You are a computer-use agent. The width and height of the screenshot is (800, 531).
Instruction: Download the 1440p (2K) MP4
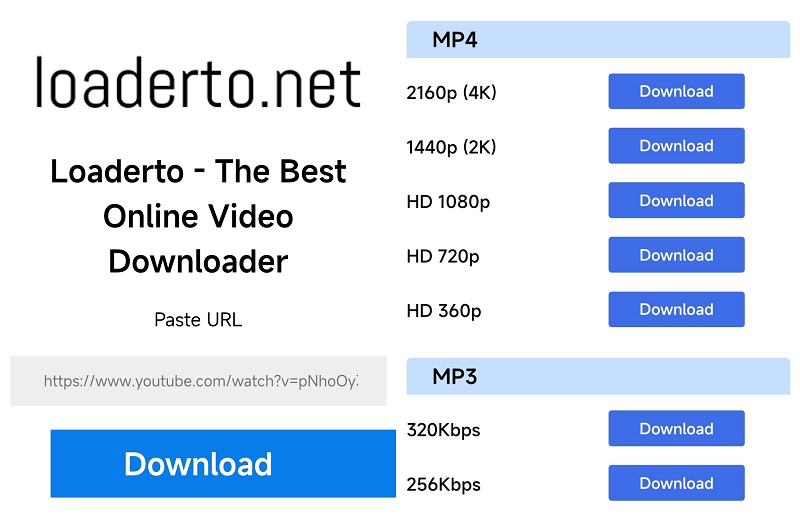[x=676, y=146]
